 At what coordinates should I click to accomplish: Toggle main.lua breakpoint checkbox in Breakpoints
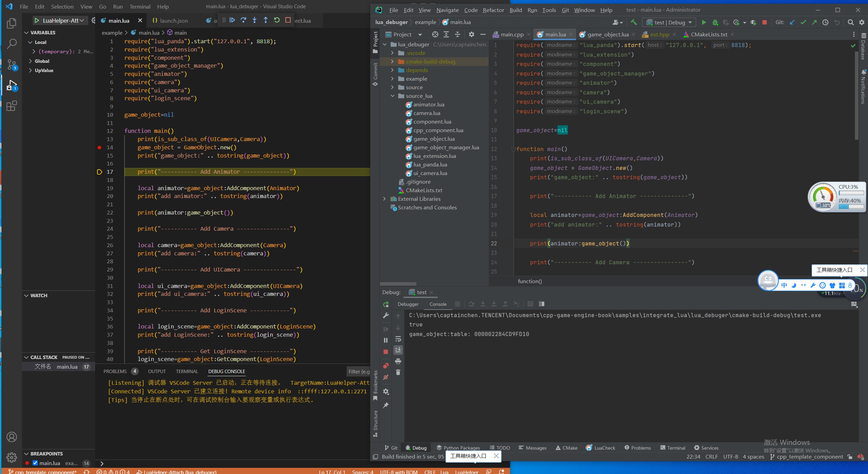(x=35, y=463)
